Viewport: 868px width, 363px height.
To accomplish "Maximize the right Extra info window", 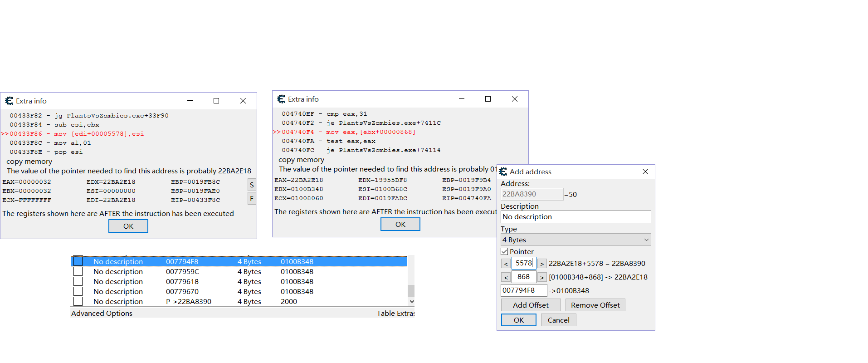I will click(488, 99).
